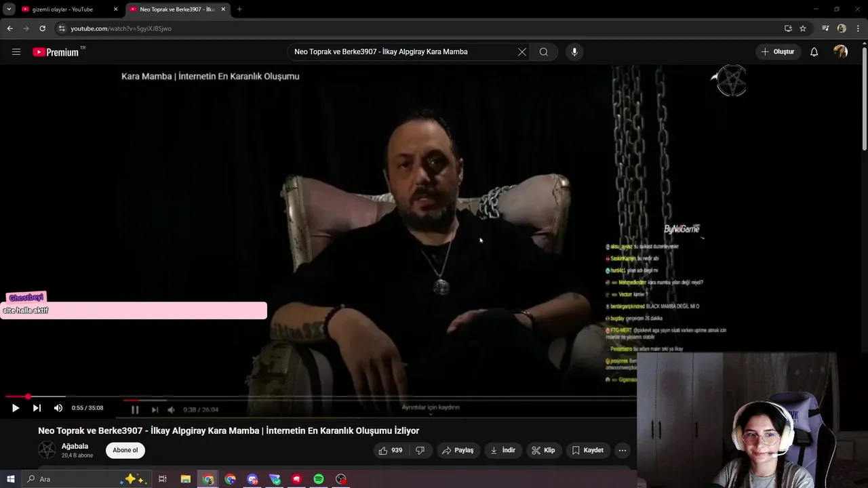Open Discord from the taskbar

(252, 479)
